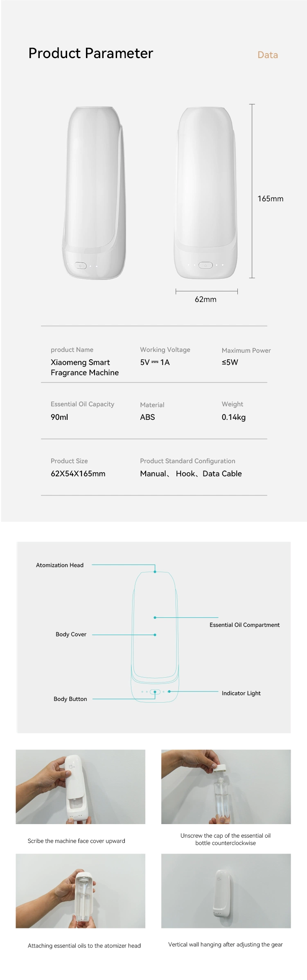
Task: Select the orange Data label
Action: coord(268,55)
